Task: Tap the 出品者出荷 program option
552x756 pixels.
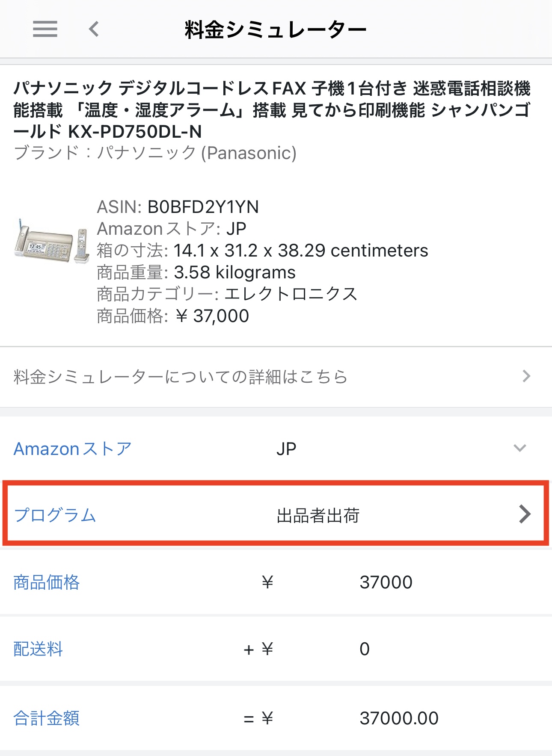Action: (318, 515)
